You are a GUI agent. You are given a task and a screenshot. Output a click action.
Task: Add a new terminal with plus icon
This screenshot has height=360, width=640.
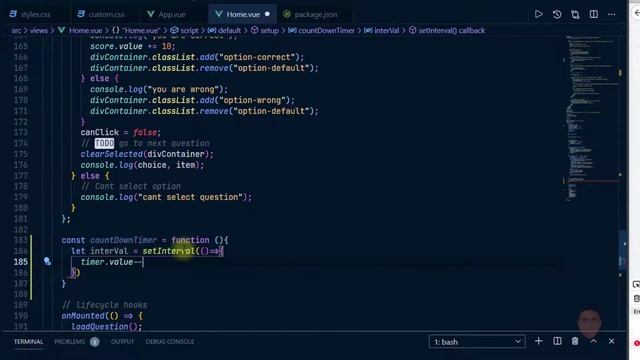538,341
